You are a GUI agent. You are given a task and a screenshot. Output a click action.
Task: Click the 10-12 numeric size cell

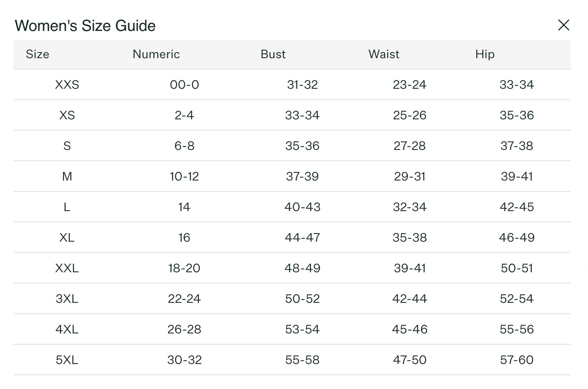click(x=184, y=176)
